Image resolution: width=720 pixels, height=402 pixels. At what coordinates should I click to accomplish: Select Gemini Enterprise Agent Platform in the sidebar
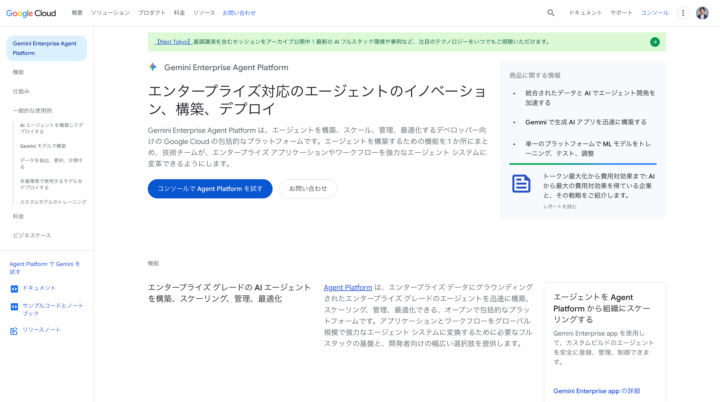click(47, 48)
